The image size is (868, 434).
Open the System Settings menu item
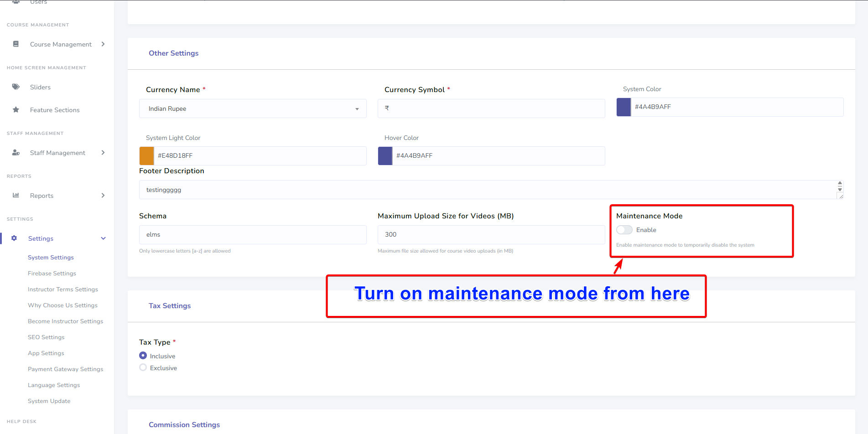coord(51,257)
